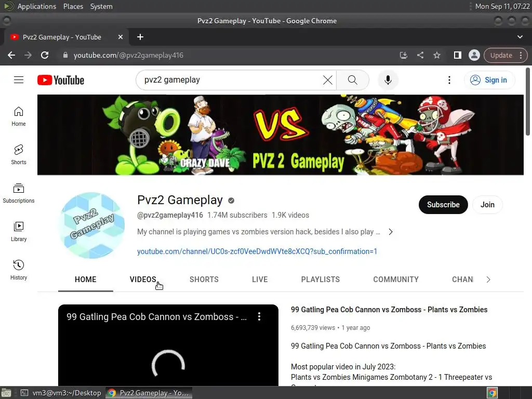Click the featured video player
The height and width of the screenshot is (399, 532).
point(168,345)
